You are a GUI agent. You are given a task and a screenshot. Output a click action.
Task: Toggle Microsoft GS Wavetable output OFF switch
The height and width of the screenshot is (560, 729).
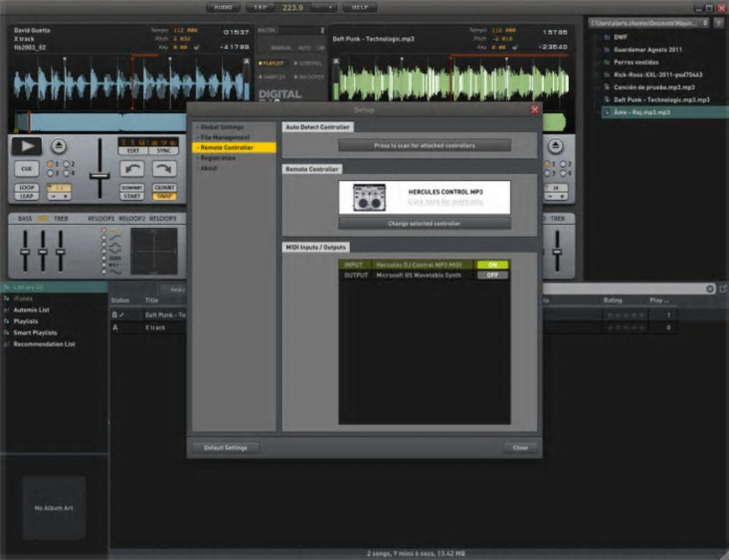click(492, 275)
